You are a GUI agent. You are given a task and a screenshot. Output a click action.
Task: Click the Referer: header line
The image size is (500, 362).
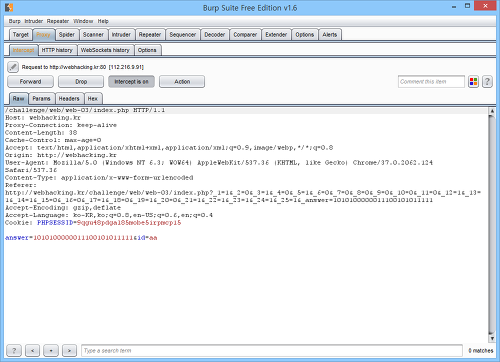click(x=21, y=185)
